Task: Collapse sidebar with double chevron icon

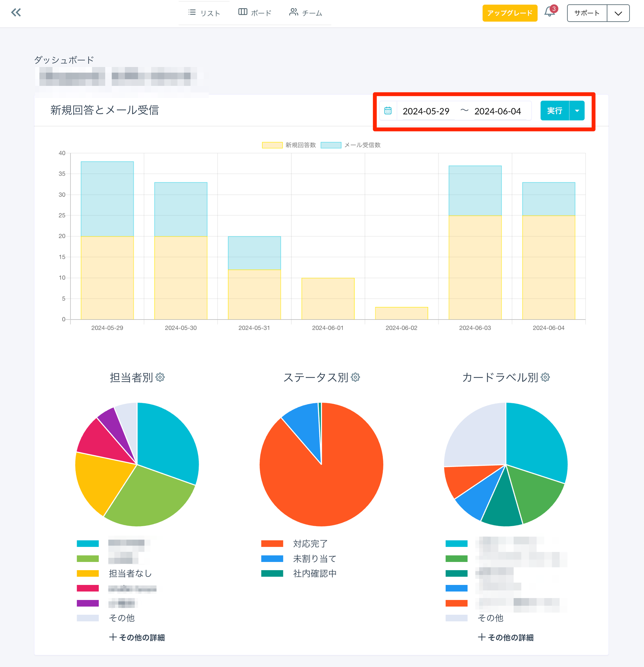Action: pyautogui.click(x=16, y=13)
